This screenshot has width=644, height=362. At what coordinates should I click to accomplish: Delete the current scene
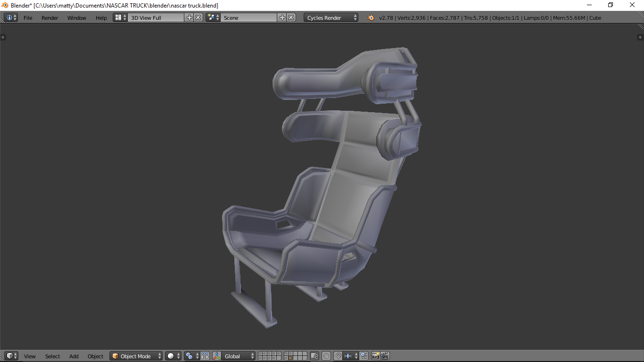(291, 17)
